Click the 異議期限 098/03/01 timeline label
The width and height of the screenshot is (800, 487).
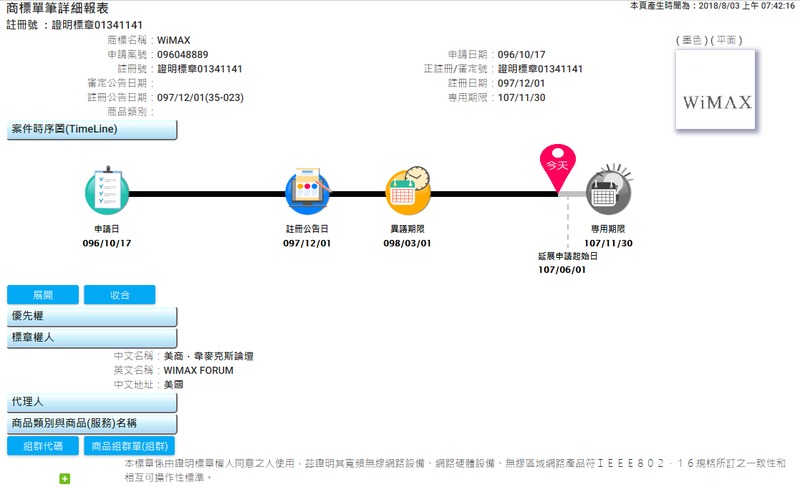tap(408, 236)
